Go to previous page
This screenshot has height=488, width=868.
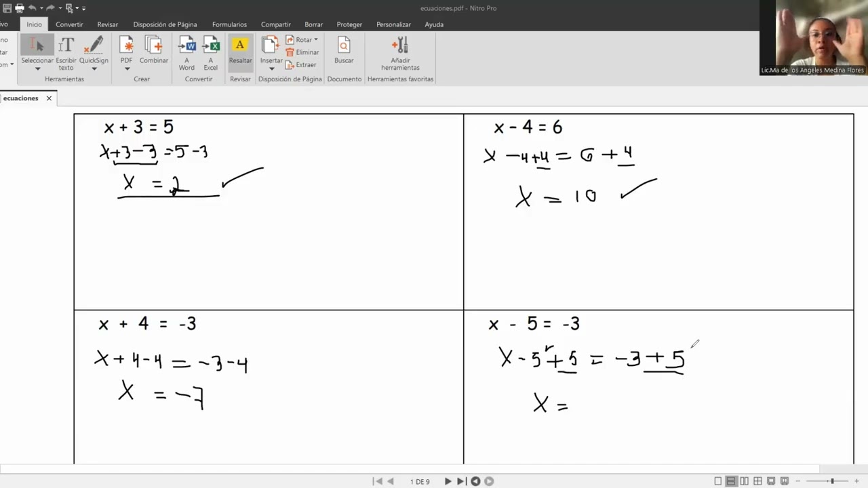(x=390, y=481)
